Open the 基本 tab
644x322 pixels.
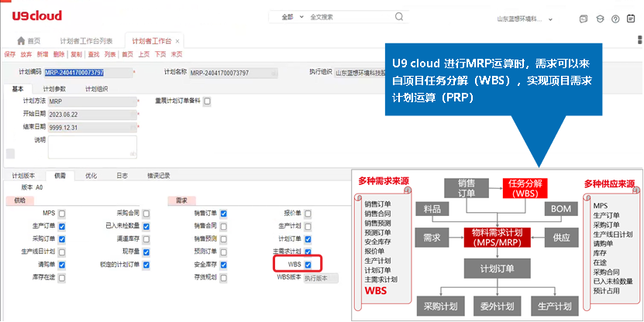point(18,89)
